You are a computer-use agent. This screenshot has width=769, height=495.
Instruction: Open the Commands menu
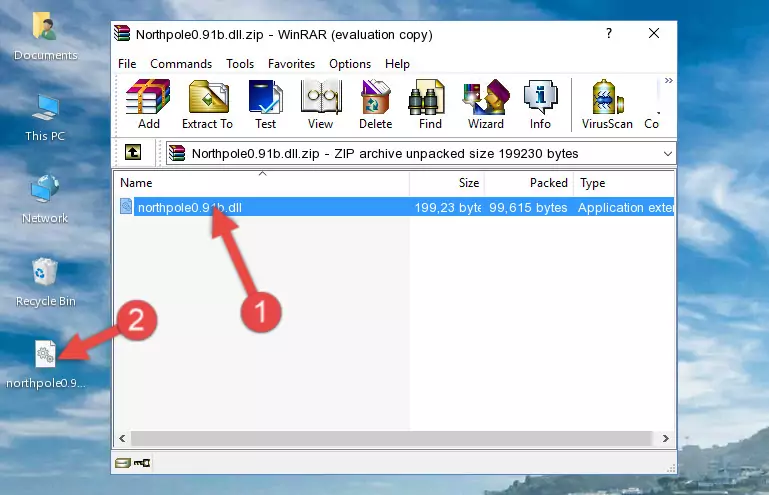point(181,64)
